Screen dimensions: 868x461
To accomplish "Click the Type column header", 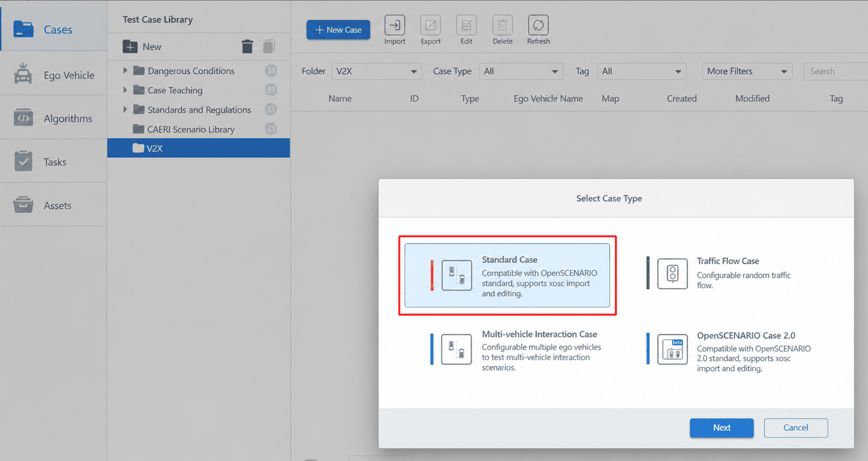I will [470, 98].
